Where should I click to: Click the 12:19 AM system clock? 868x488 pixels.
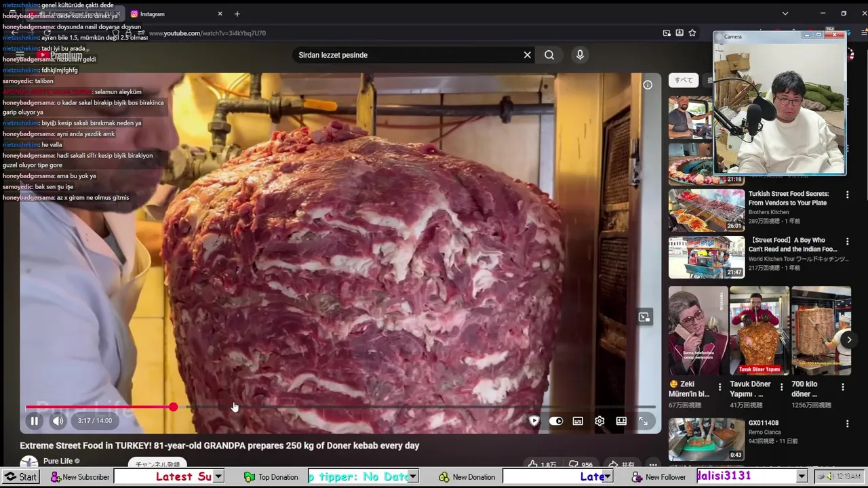pos(848,476)
